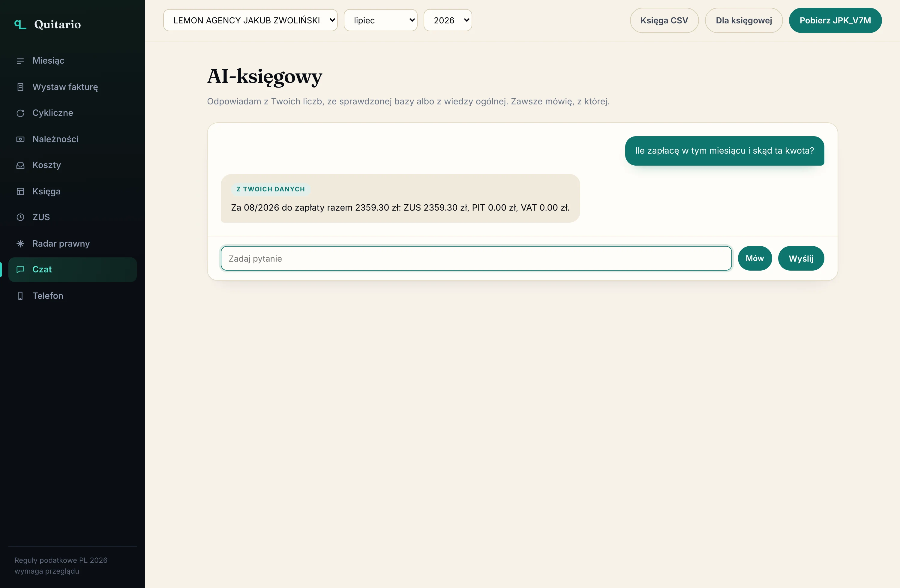Send the question with Wyślij

tap(801, 259)
